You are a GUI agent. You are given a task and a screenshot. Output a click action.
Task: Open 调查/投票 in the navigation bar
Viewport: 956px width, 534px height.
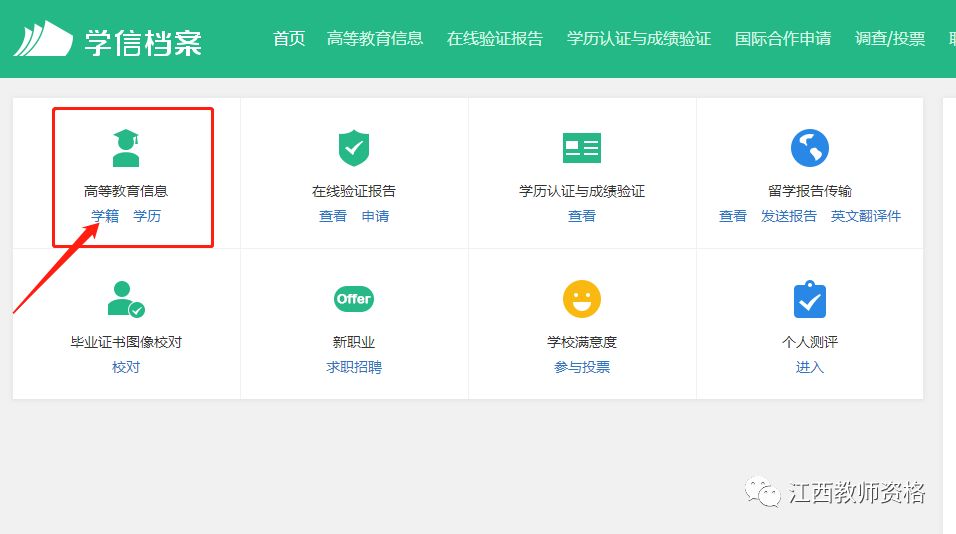tap(890, 38)
